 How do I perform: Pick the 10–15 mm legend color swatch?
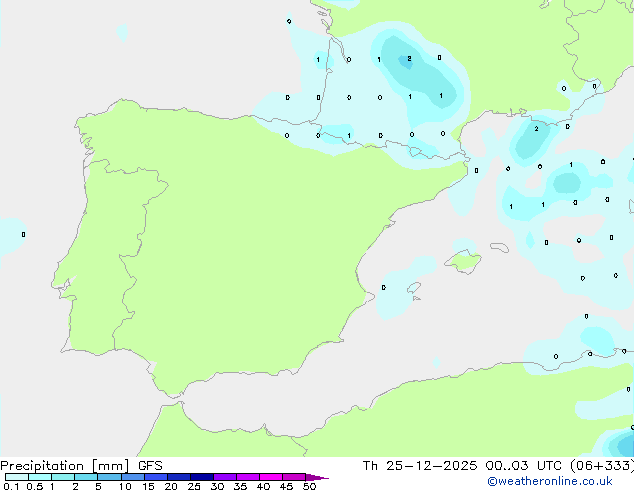133,477
